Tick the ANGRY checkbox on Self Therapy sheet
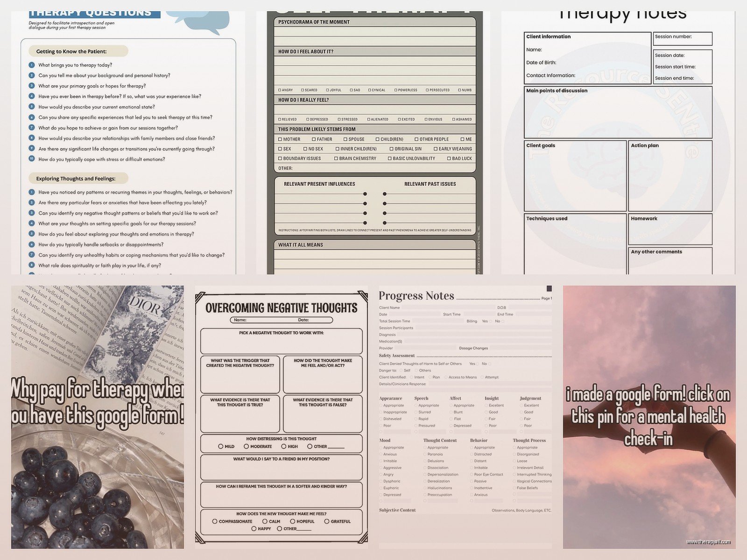 [x=280, y=90]
